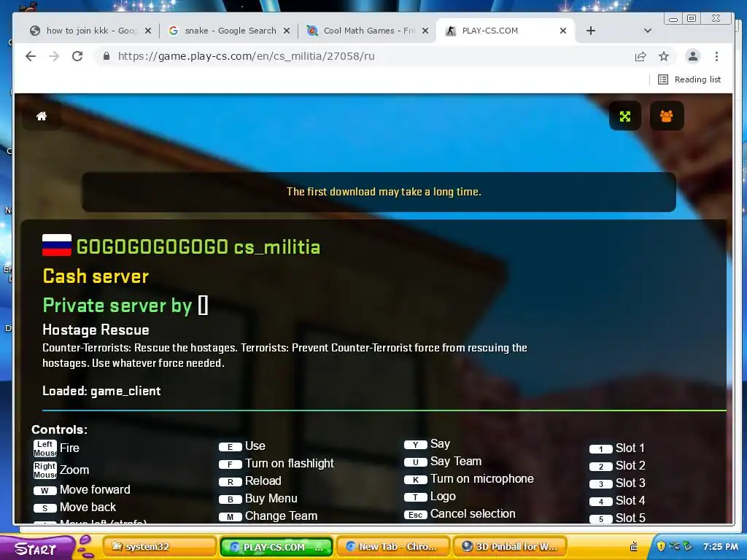Click the R key Reload icon

coord(231,482)
